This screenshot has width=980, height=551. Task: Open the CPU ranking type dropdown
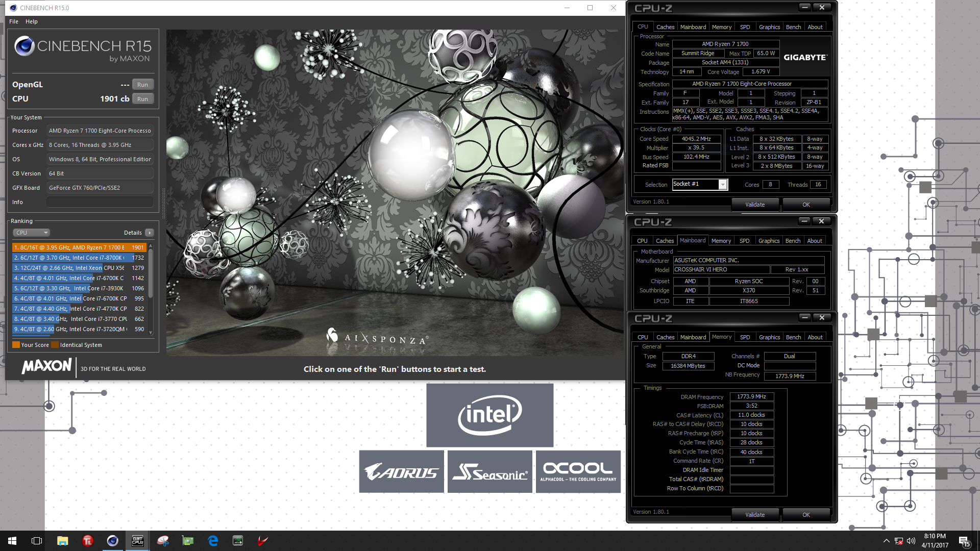click(x=31, y=233)
